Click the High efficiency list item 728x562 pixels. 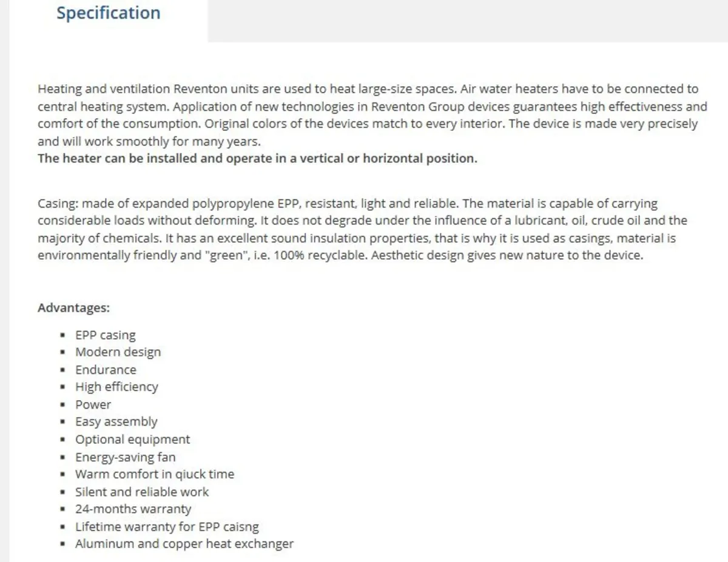click(116, 387)
